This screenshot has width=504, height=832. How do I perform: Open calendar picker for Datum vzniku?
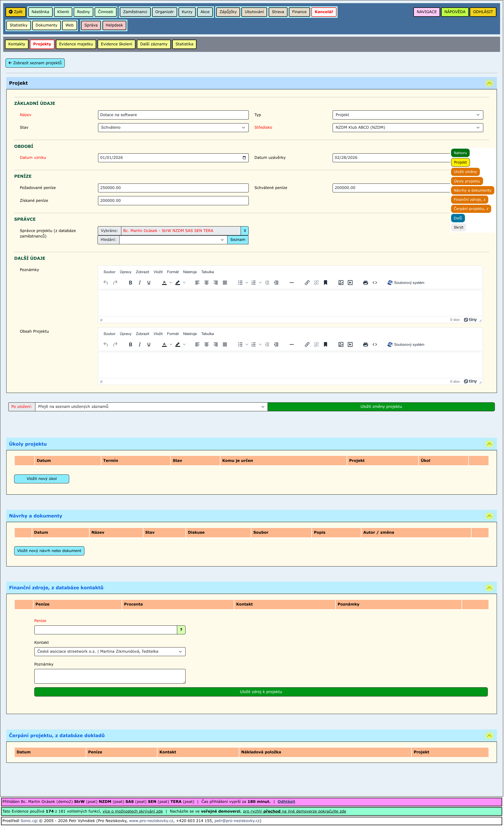click(x=244, y=158)
